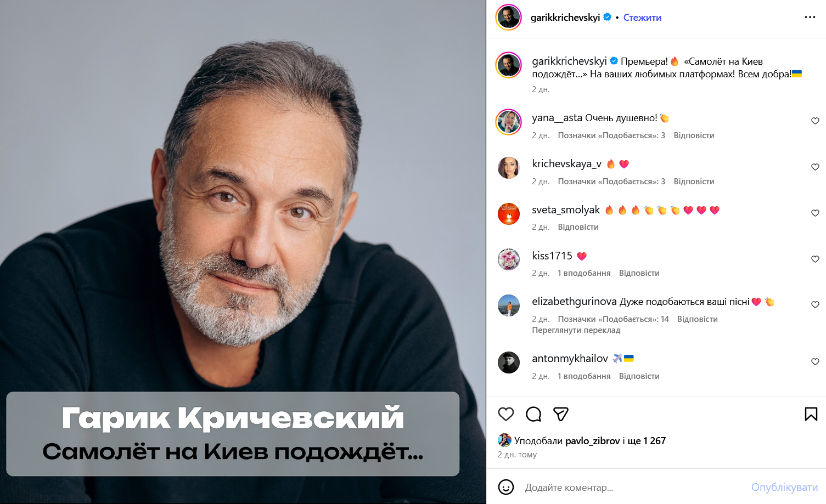Open garikkrichevskyi header profile picture
This screenshot has height=504, width=826.
[509, 18]
